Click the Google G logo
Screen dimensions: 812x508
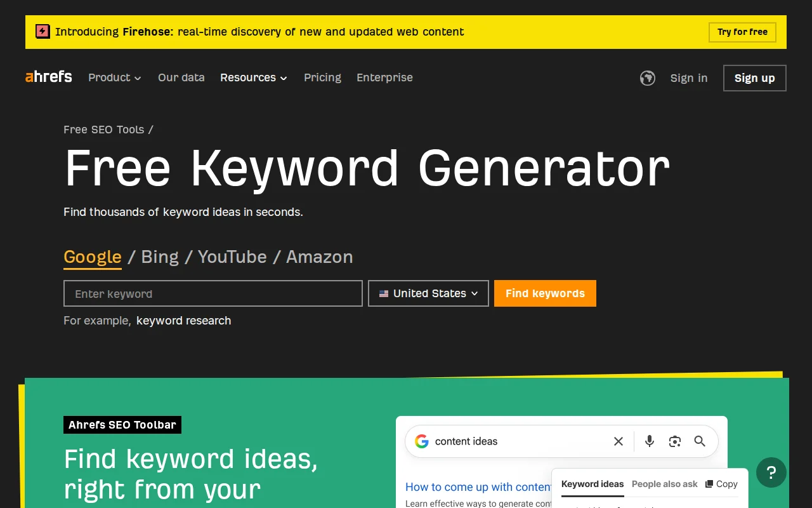(x=421, y=441)
